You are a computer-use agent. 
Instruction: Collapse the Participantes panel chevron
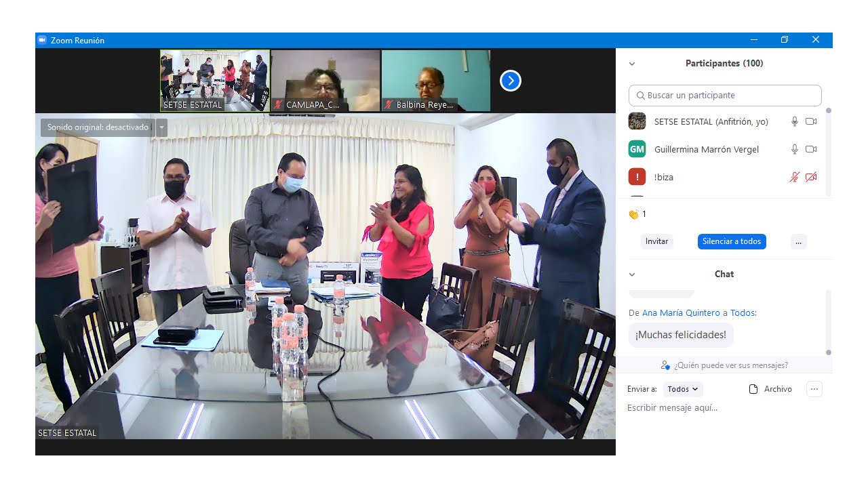(x=632, y=64)
